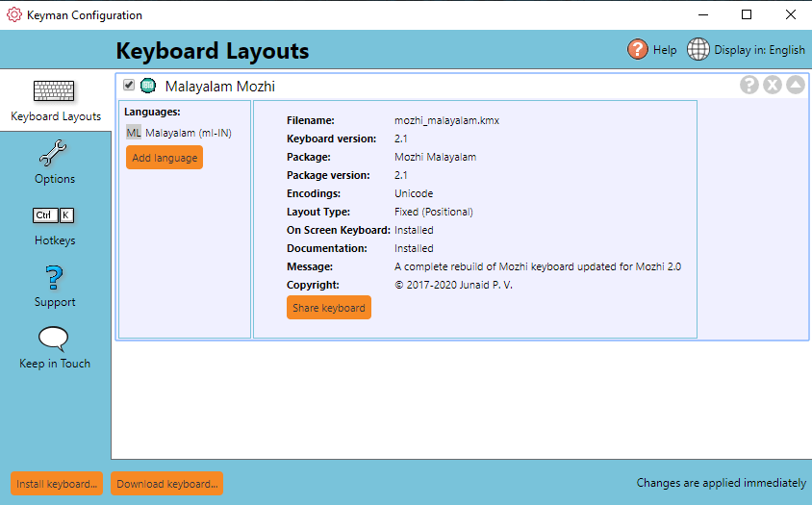
Task: Click the copyright text Junaid P. V.
Action: pos(454,285)
